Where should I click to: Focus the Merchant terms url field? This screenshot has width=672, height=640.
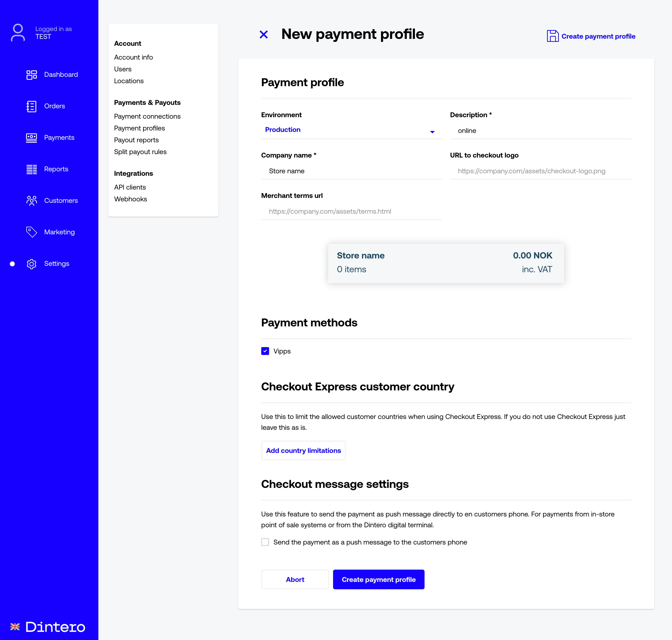[351, 211]
